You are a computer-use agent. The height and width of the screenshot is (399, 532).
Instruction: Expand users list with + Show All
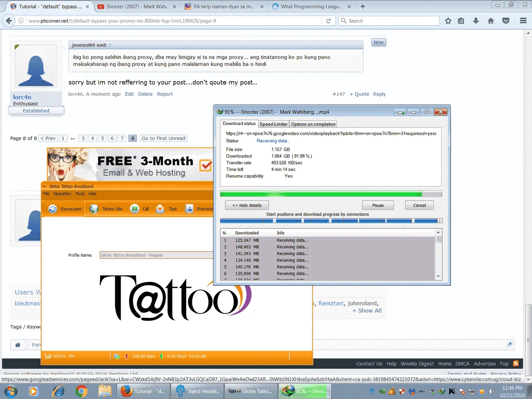367,310
